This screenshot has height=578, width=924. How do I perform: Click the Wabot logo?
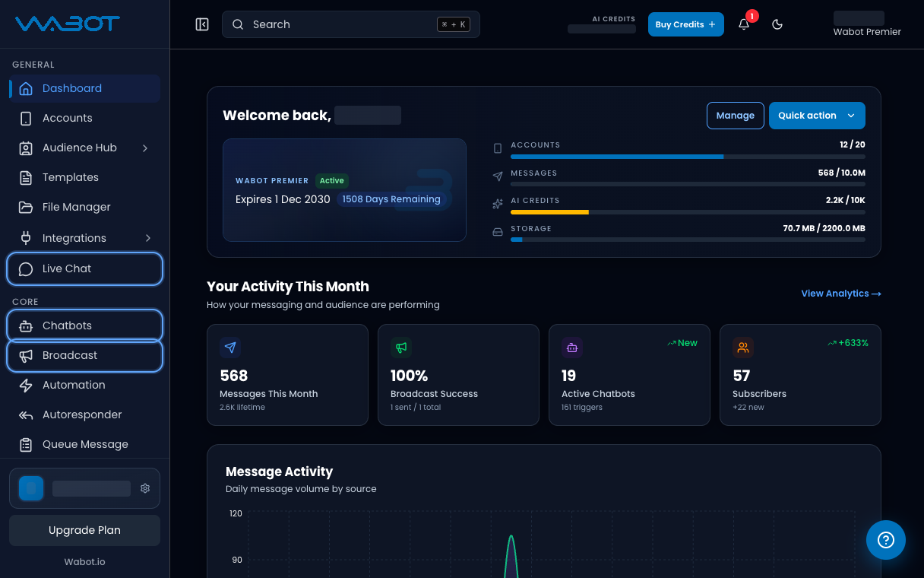click(x=68, y=24)
